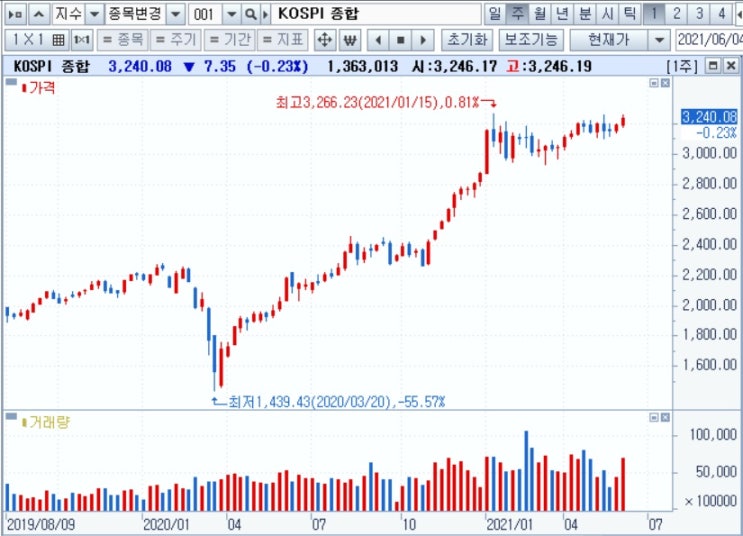
Task: Switch to yearly (년) period
Action: [562, 14]
